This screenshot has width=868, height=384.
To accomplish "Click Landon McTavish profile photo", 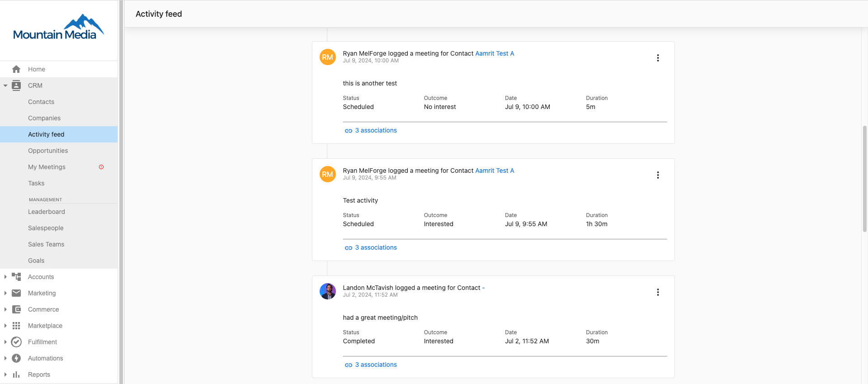I will click(328, 291).
